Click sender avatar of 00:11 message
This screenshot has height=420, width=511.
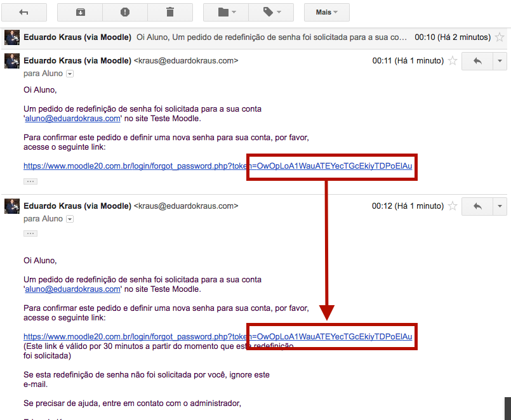coord(12,61)
